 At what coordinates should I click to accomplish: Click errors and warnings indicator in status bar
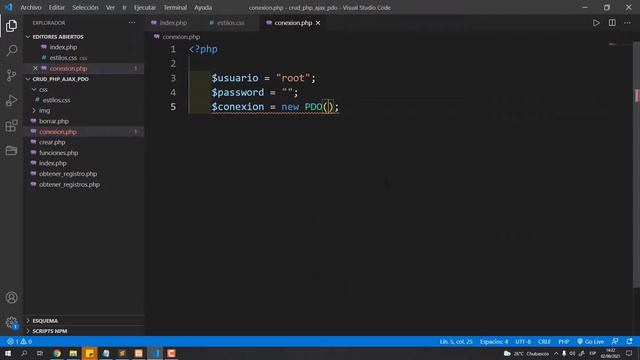[19, 341]
